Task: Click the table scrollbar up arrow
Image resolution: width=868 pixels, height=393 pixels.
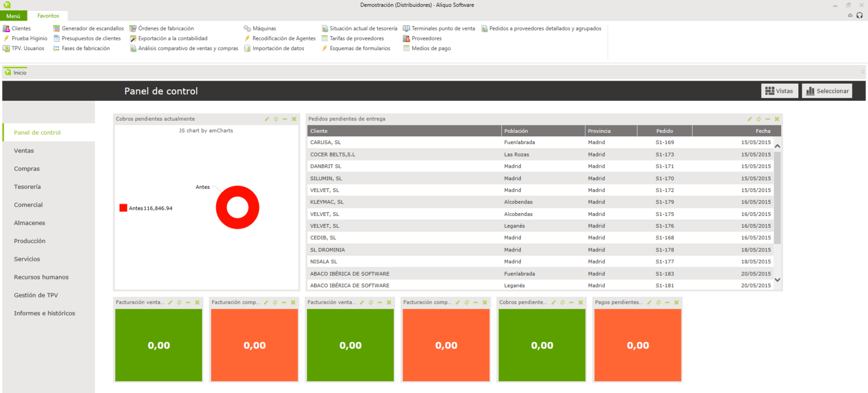Action: 778,146
